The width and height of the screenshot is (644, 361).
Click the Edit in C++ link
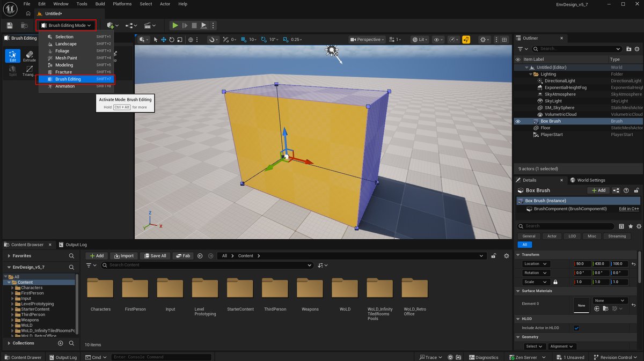point(629,209)
